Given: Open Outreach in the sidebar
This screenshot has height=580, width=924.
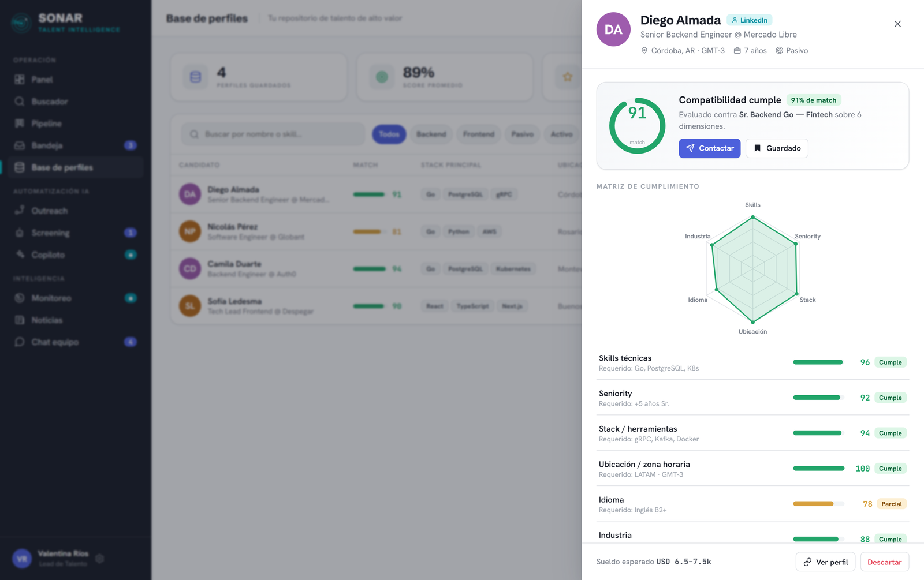Looking at the screenshot, I should [x=76, y=211].
